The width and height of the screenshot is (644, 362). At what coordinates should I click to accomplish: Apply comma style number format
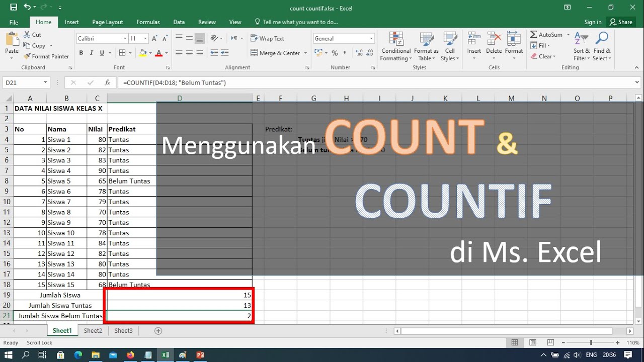pos(346,53)
